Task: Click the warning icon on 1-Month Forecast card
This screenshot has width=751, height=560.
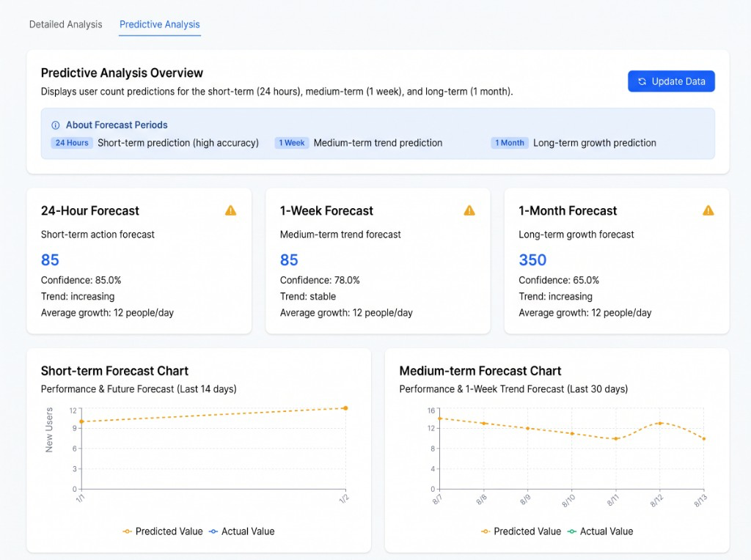Action: pyautogui.click(x=708, y=210)
